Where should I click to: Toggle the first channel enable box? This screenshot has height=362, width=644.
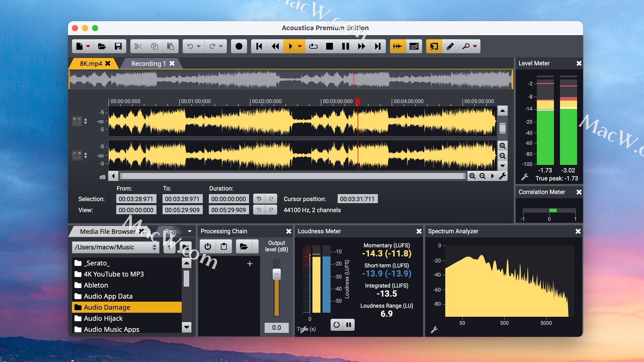77,121
